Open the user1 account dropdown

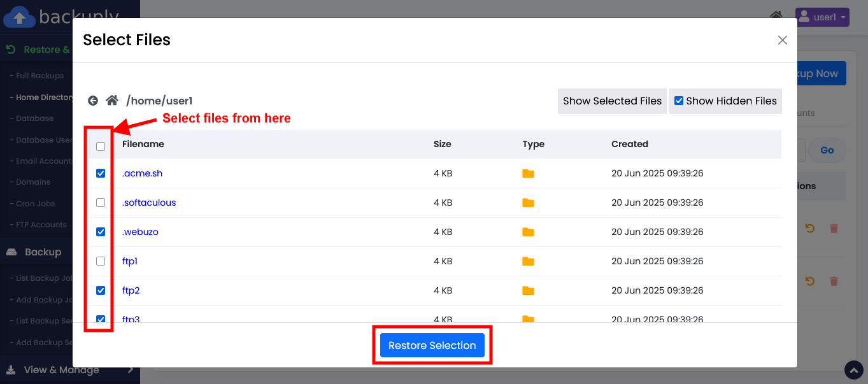click(x=822, y=17)
